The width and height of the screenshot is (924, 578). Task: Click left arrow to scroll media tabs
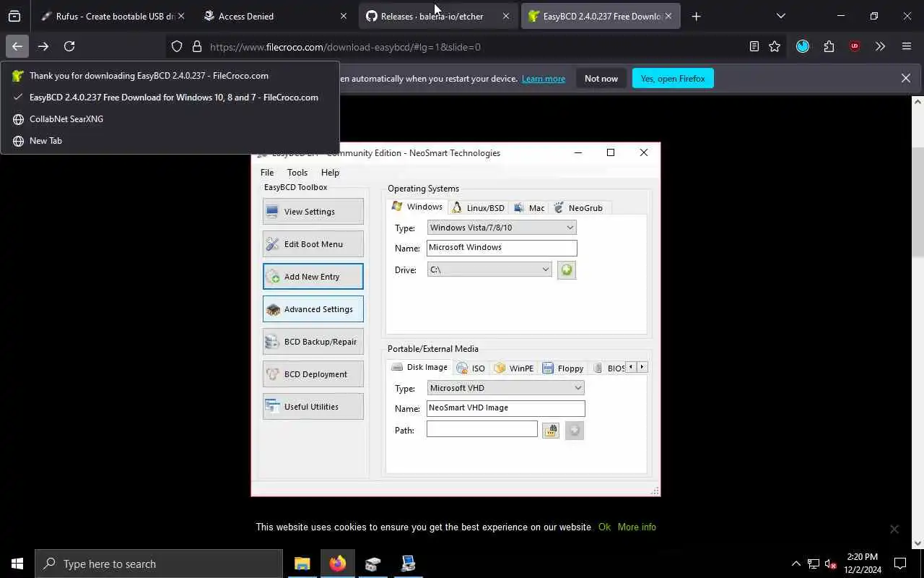[x=630, y=367]
